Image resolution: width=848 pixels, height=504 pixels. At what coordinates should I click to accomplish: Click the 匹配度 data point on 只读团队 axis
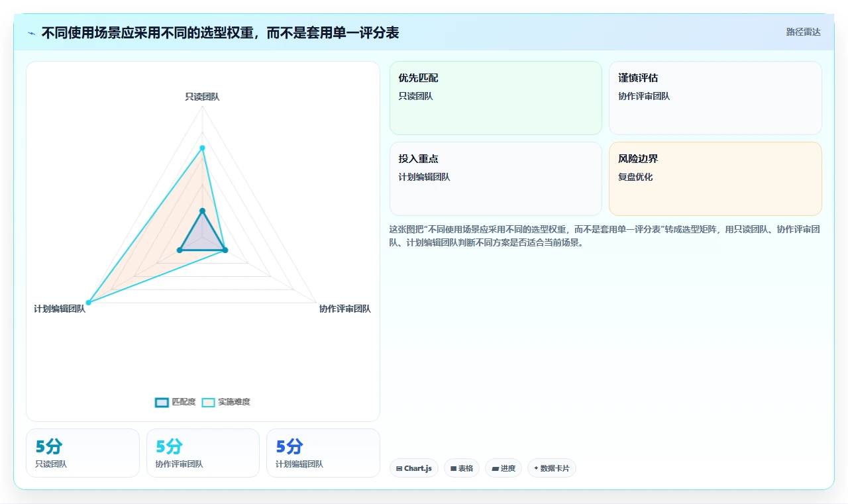pos(202,211)
